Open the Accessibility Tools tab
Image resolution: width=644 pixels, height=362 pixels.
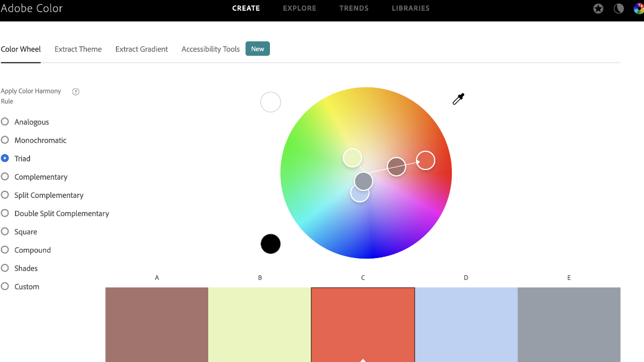[x=210, y=49]
